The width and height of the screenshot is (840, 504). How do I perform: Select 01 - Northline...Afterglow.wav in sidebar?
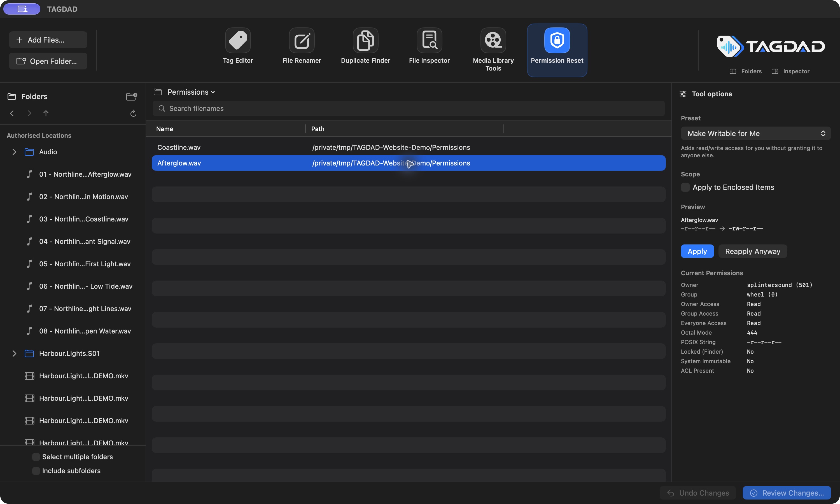pyautogui.click(x=78, y=174)
